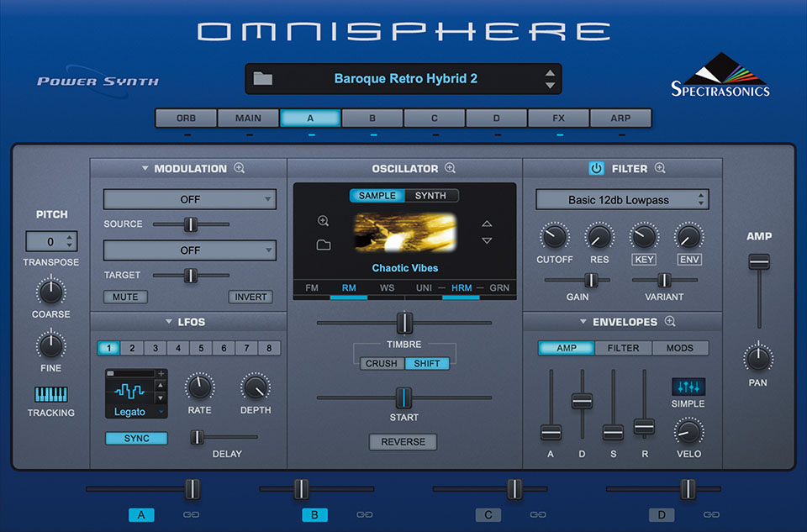The height and width of the screenshot is (532, 807).
Task: Collapse the Envelopes section triangle
Action: 583,322
